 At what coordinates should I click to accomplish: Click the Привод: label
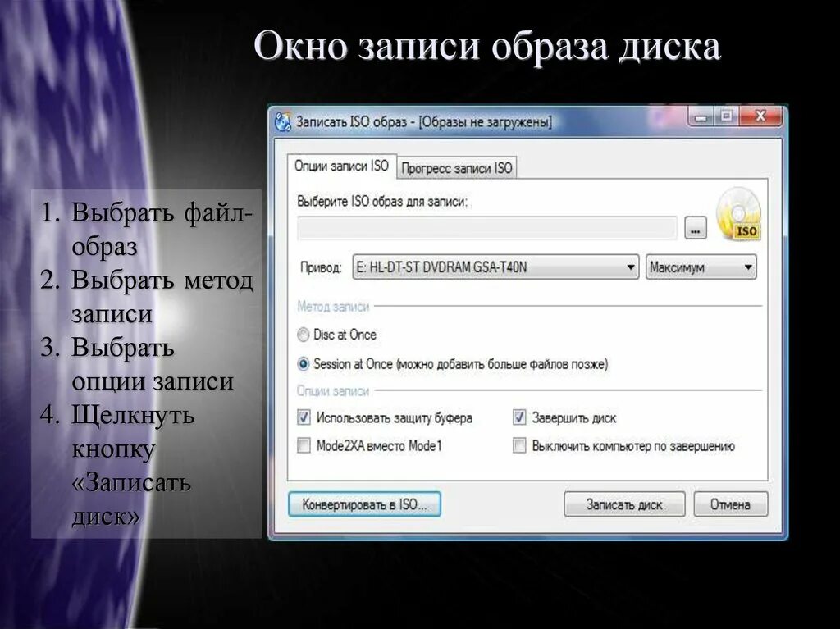coord(321,267)
